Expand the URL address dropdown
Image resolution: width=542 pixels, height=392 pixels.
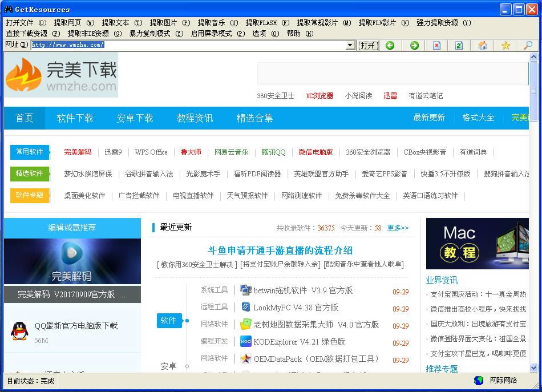pyautogui.click(x=350, y=46)
